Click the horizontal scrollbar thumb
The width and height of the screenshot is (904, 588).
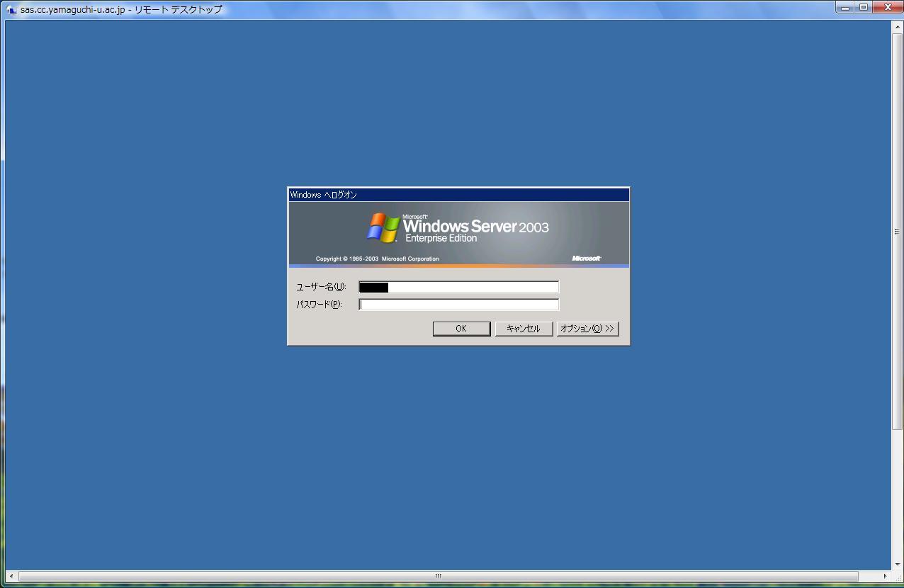(438, 576)
